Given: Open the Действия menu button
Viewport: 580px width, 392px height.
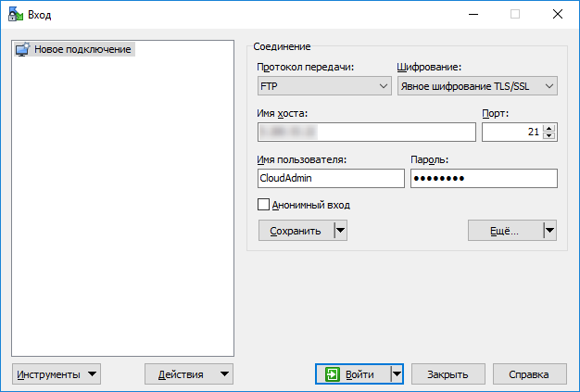Looking at the screenshot, I should (189, 374).
